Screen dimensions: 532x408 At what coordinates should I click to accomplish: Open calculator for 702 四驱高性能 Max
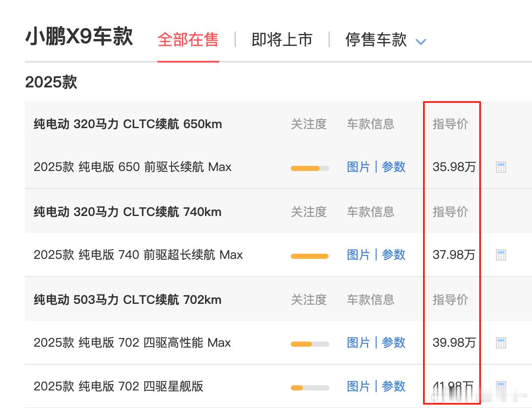coord(501,343)
